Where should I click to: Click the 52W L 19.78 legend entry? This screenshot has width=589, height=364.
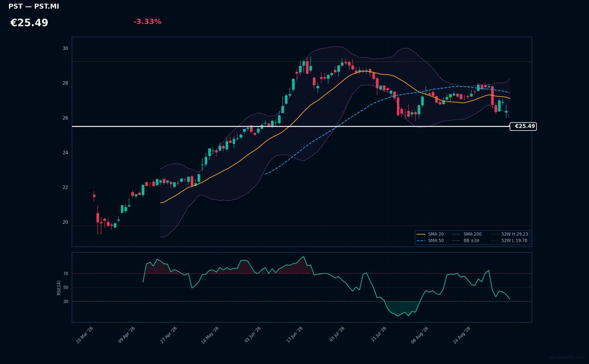509,241
